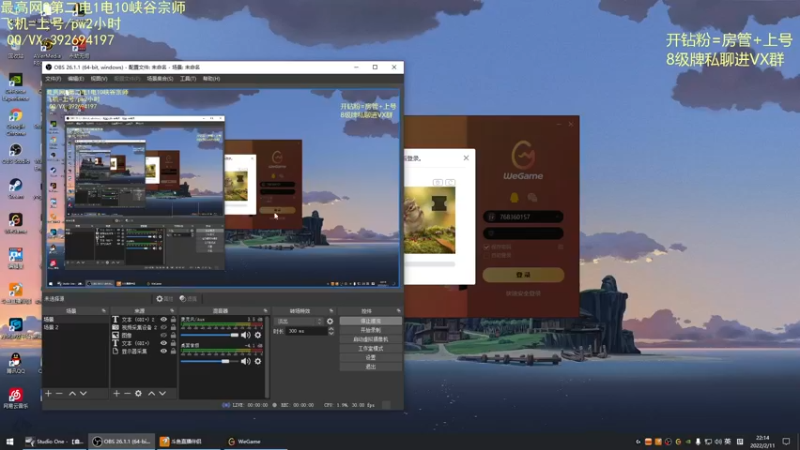Click the 设置 settings button in Controls

click(370, 358)
